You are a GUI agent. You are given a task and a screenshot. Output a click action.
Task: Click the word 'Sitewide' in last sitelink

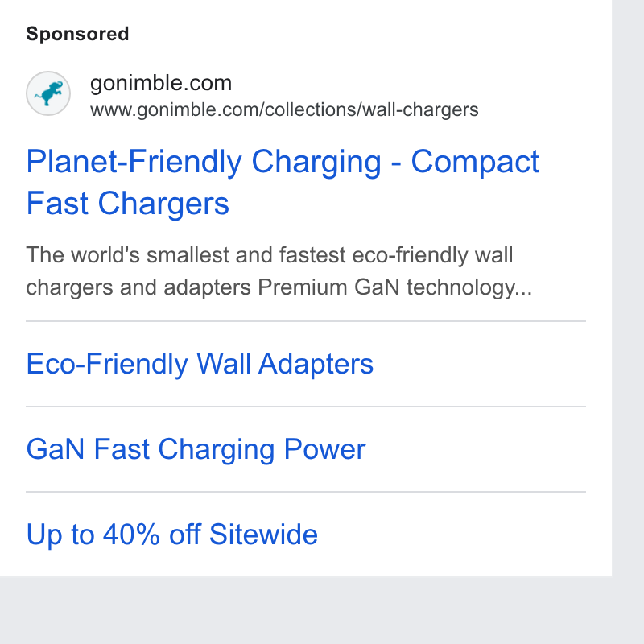(263, 535)
